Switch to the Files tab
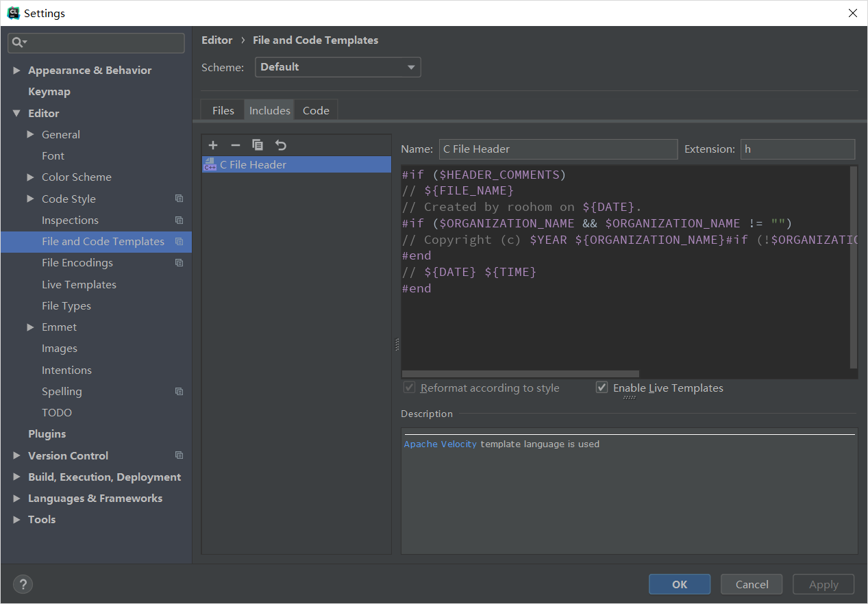Screen dimensions: 868x604 point(223,110)
